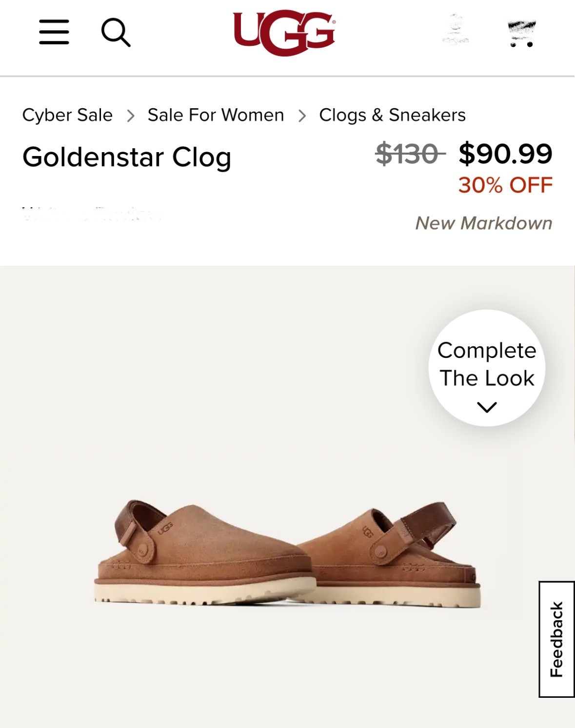This screenshot has height=728, width=575.
Task: Open the account profile icon
Action: [x=456, y=32]
